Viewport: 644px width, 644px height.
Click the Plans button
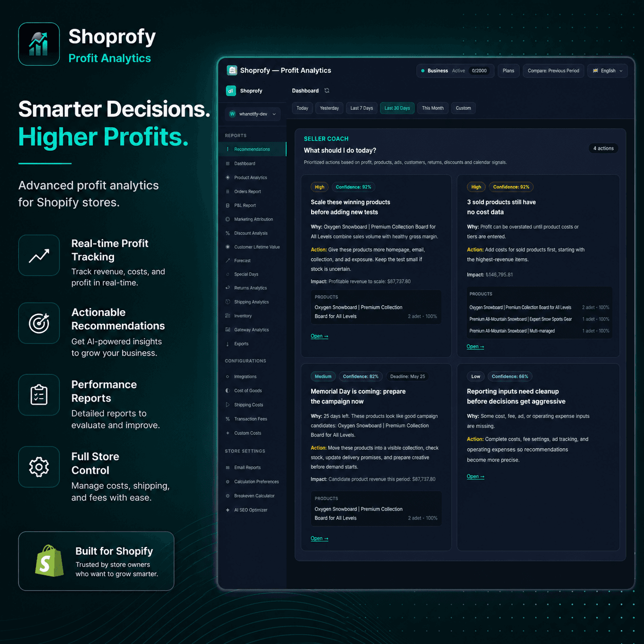(x=508, y=71)
